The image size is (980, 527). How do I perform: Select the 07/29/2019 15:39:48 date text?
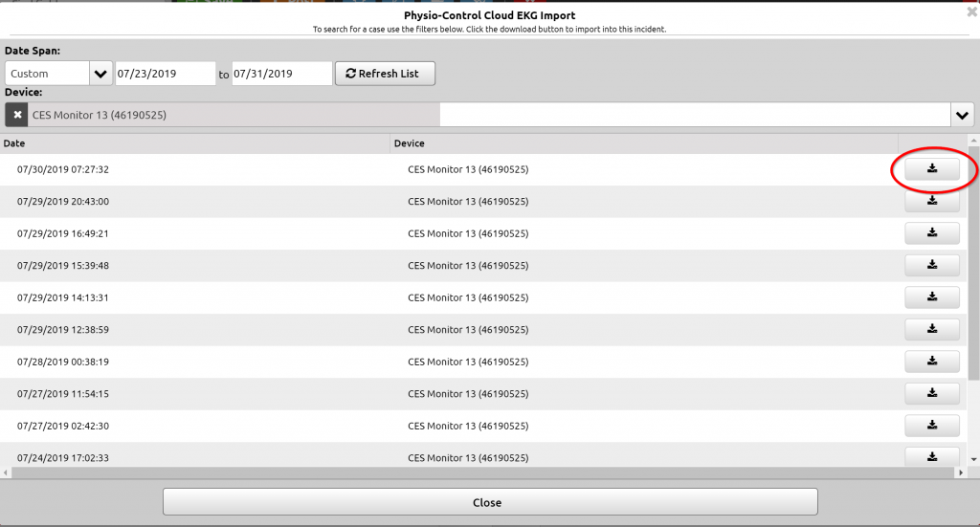click(x=63, y=265)
